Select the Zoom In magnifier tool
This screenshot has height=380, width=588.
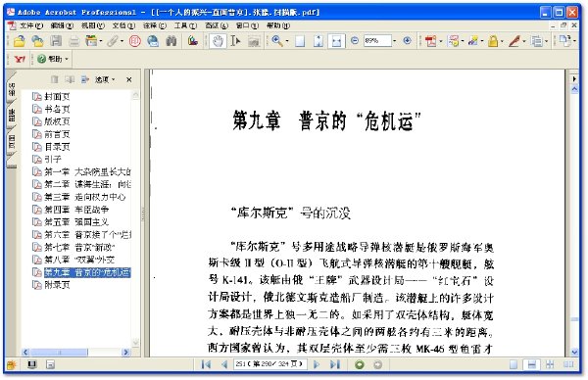tap(276, 40)
